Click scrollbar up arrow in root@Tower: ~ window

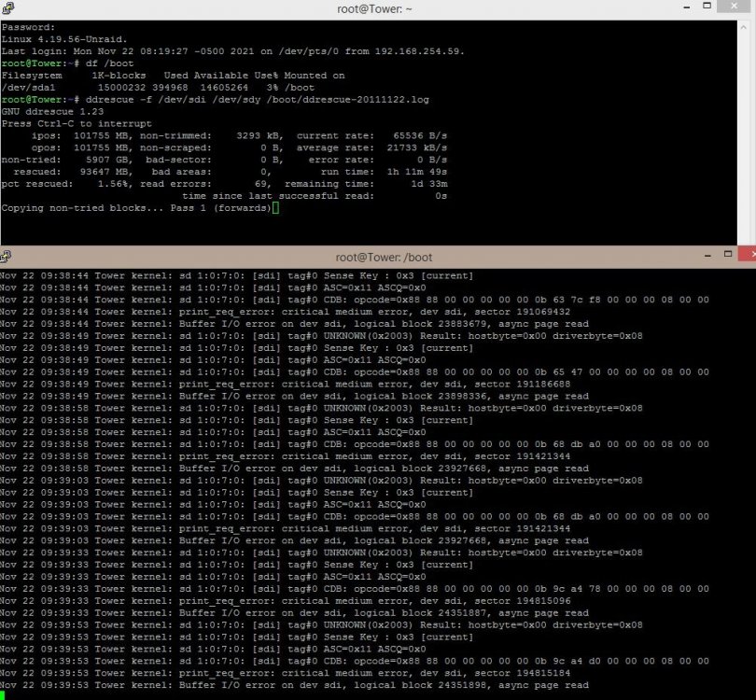744,27
